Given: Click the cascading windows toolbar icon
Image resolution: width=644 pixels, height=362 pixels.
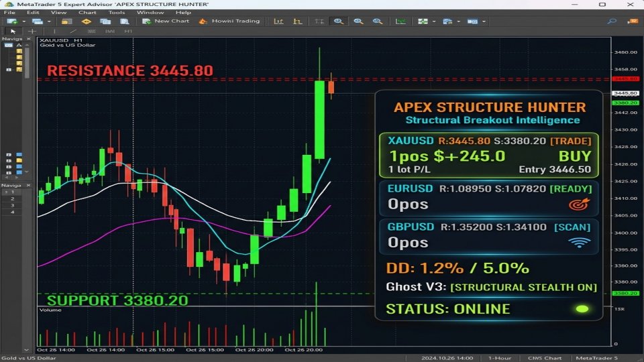Looking at the screenshot, I should tap(105, 21).
